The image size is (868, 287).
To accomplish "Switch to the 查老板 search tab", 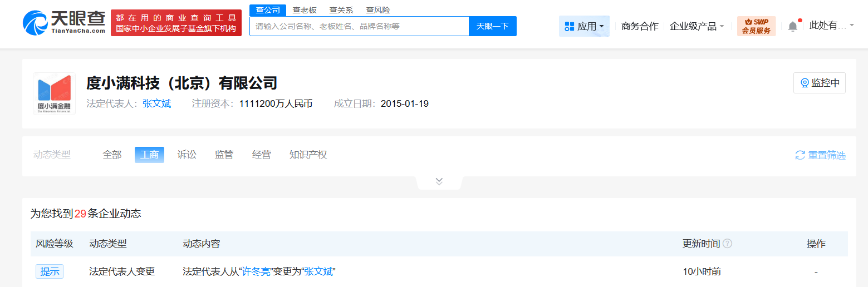I will [x=305, y=10].
